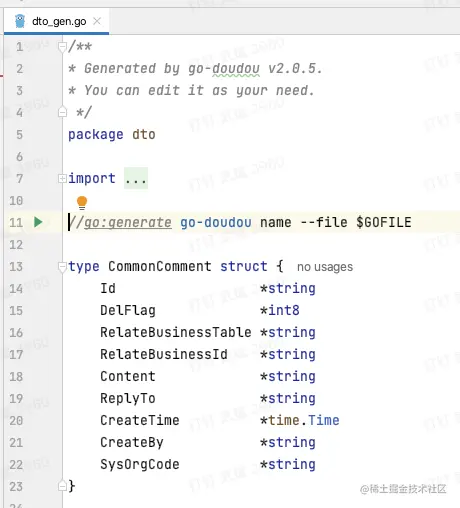Click 'go-doudou' in the generate comment

[x=216, y=222]
